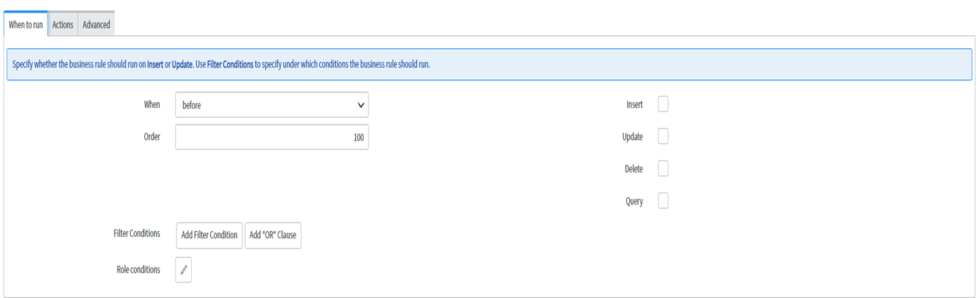Click the Insert label text
Screen dimensions: 980x298
635,105
